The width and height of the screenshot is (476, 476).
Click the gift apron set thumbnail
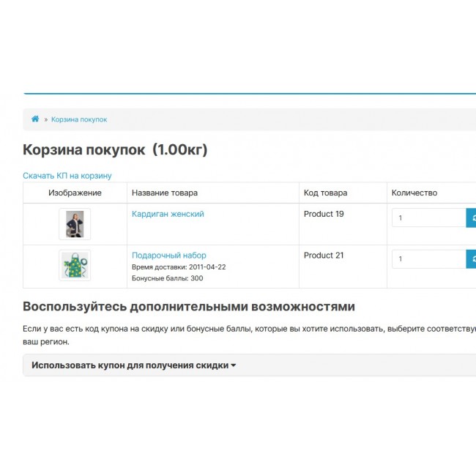click(x=75, y=265)
